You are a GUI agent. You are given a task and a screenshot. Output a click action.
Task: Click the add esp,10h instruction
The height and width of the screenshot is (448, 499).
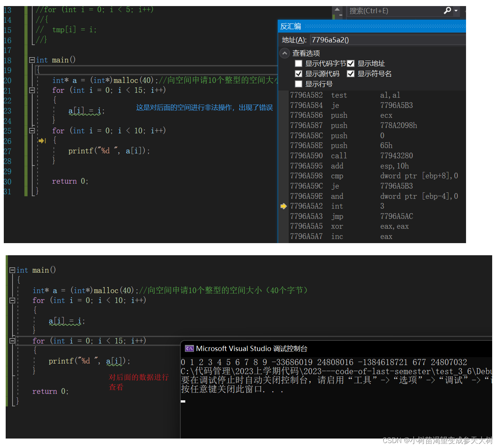(349, 166)
